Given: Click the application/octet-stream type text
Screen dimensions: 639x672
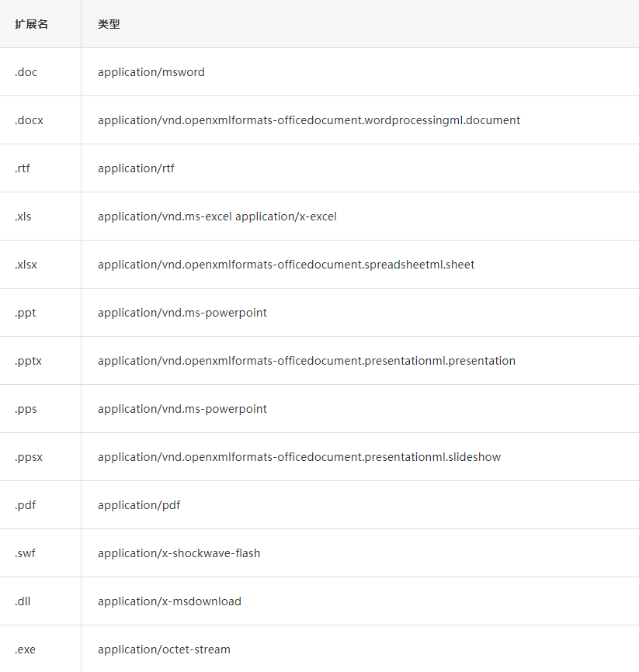Looking at the screenshot, I should tap(164, 649).
